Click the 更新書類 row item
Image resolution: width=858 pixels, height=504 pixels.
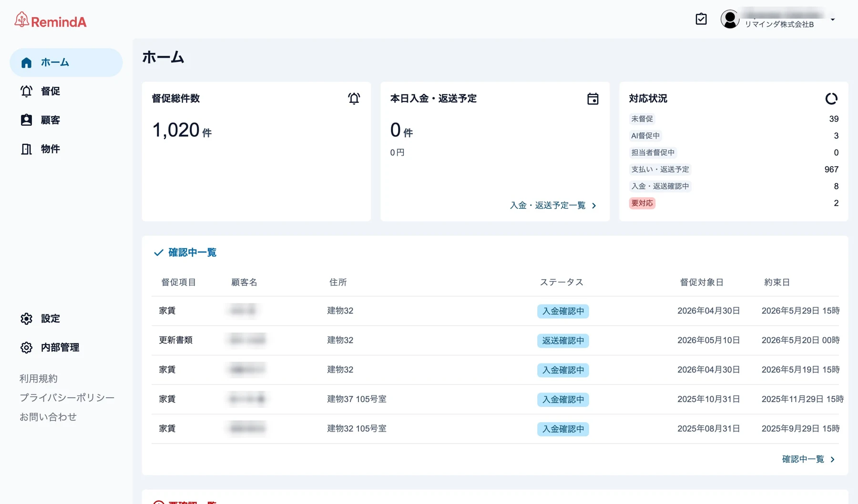click(x=175, y=340)
